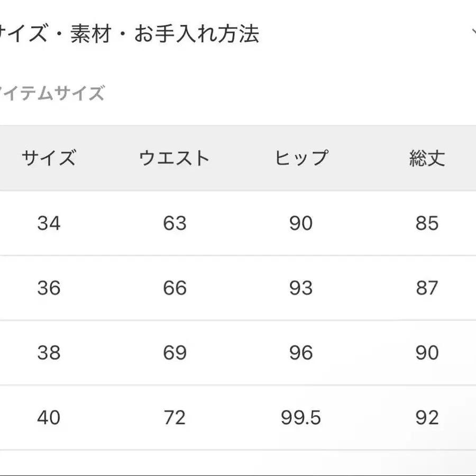Collapse the サイズ・素材・お手入れ方法 section chevron

(x=472, y=31)
